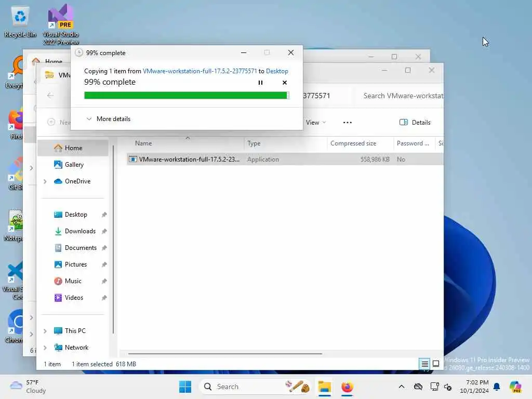
Task: Sort by the Password column header
Action: point(414,143)
